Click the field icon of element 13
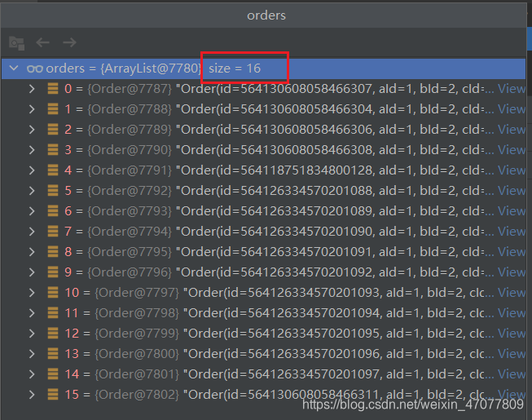The width and height of the screenshot is (532, 420). (53, 353)
